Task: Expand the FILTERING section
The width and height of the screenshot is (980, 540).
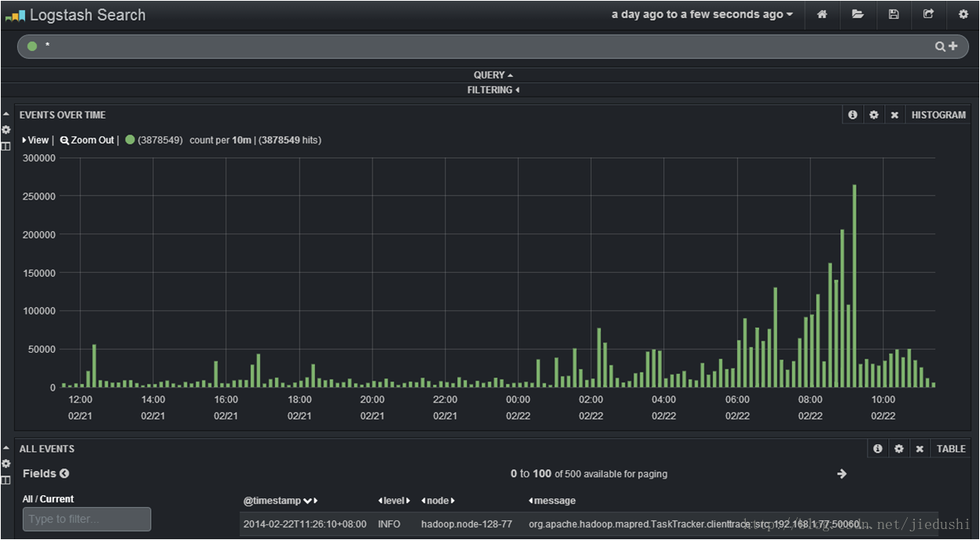Action: [x=493, y=90]
